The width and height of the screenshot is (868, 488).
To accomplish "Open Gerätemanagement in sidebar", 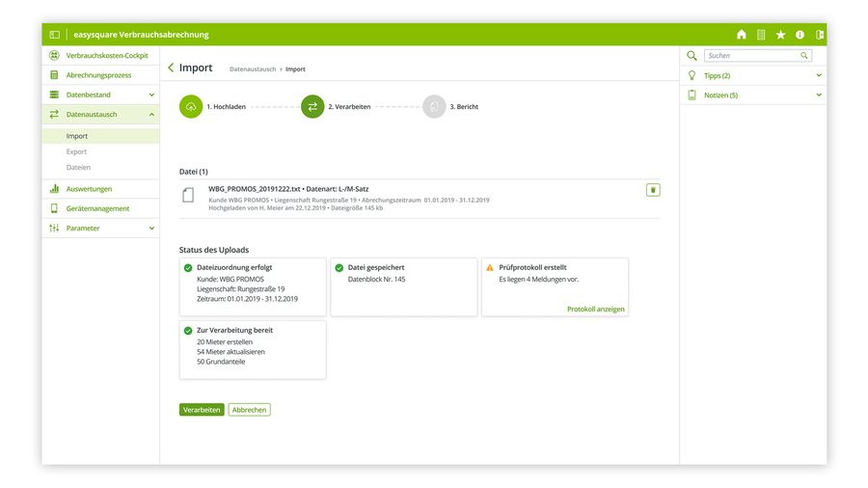I will [97, 208].
